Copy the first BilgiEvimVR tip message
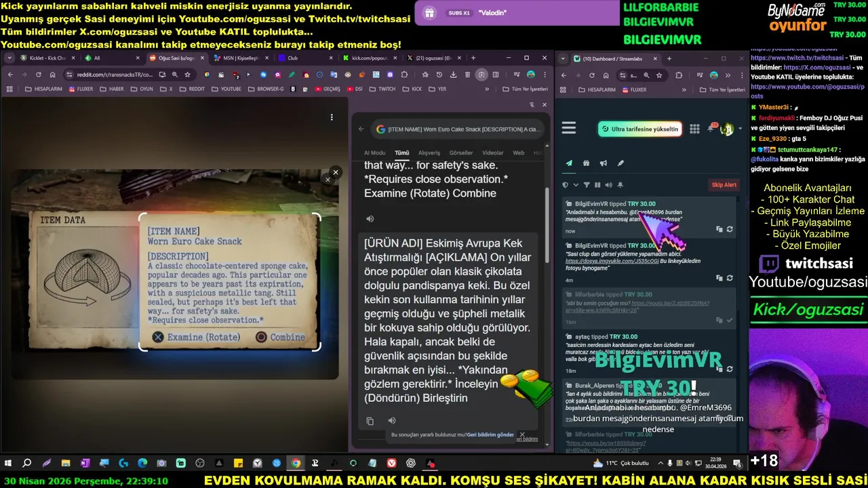Screen dimensions: 868x488 pos(719,230)
